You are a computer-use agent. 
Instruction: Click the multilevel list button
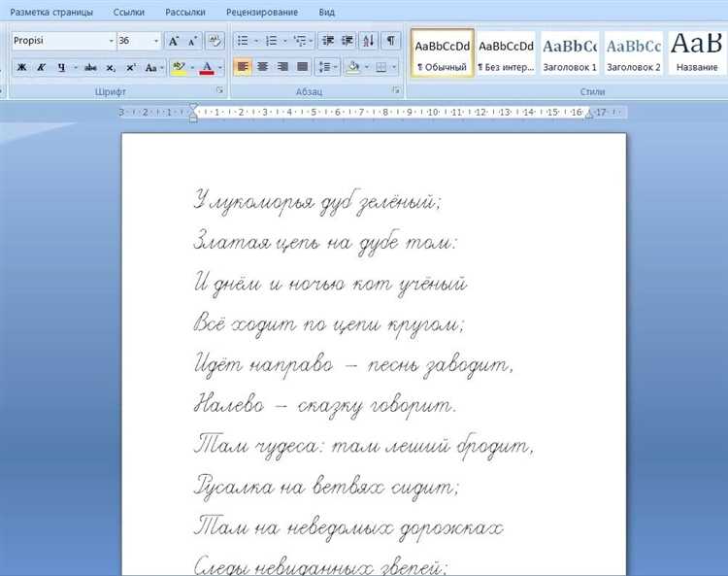click(300, 42)
